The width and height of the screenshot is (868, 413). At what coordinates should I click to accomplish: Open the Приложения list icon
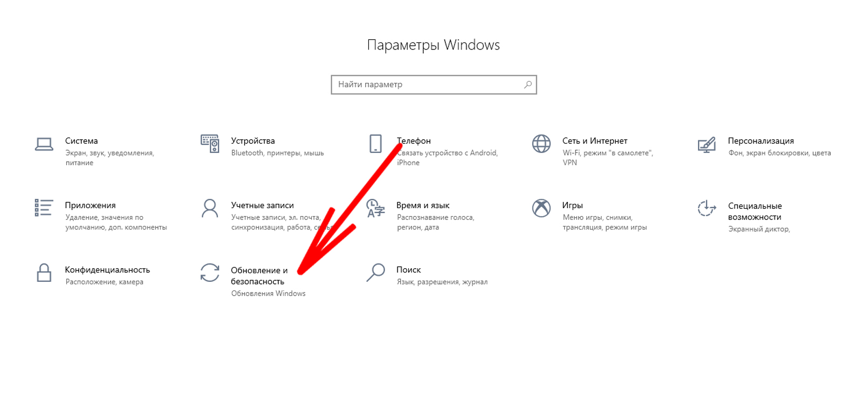44,208
